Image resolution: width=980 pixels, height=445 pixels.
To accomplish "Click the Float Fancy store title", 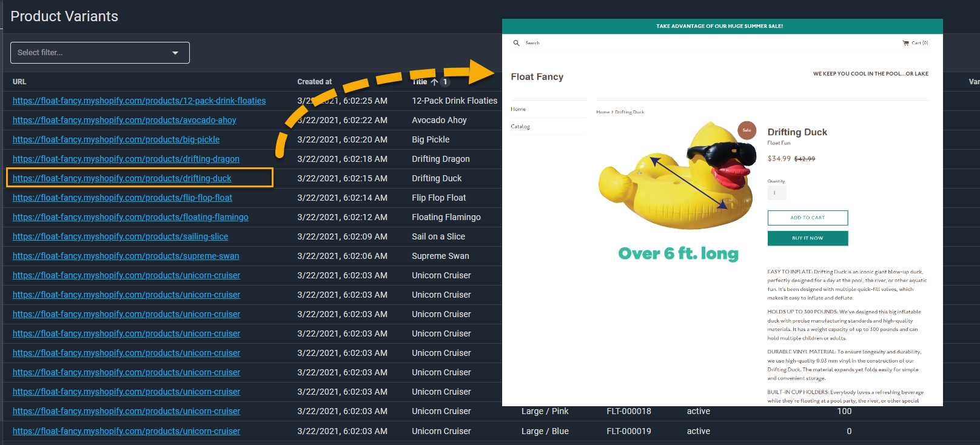I will tap(537, 77).
